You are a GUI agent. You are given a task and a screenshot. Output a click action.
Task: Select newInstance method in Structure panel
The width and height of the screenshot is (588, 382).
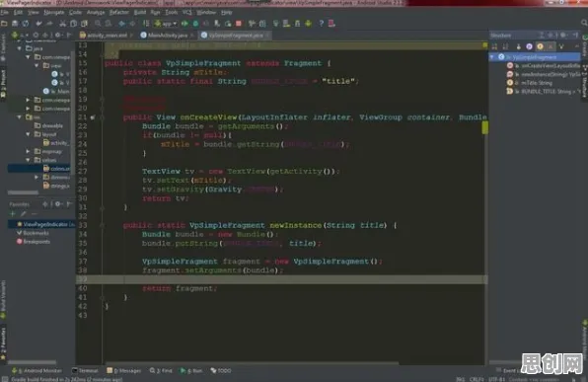coord(543,74)
